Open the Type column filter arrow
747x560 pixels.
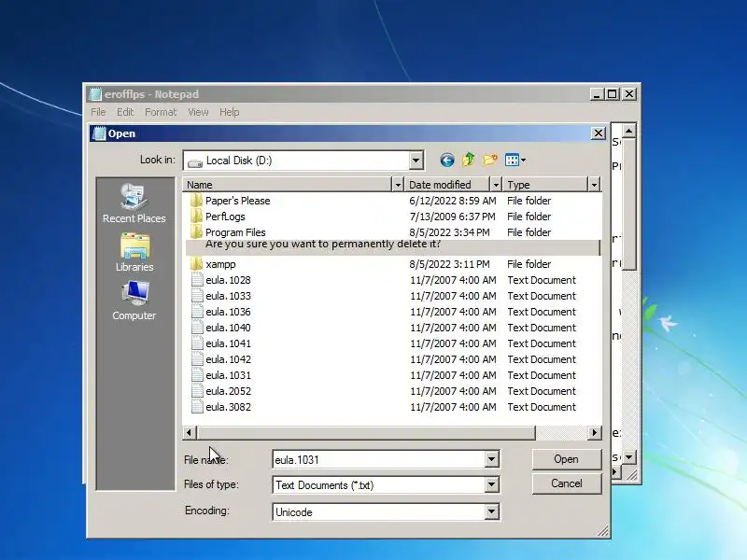coord(594,184)
